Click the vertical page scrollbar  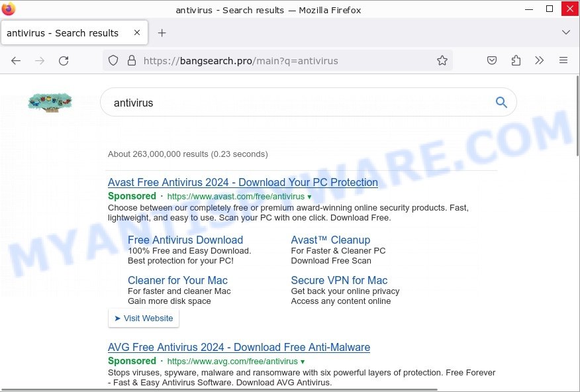click(578, 115)
